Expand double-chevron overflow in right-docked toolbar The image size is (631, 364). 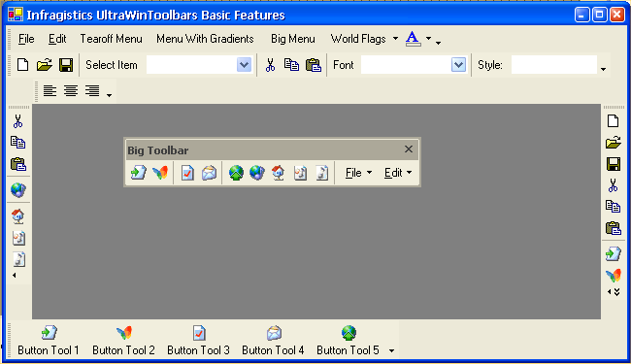[616, 292]
